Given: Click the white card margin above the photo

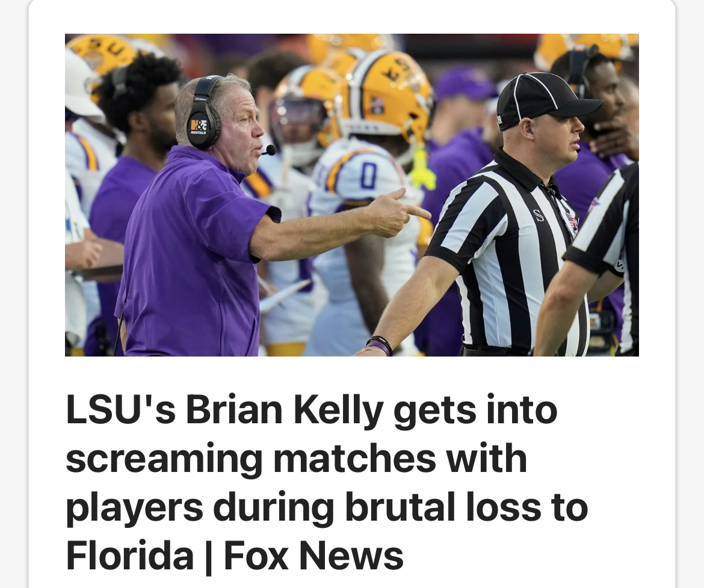Looking at the screenshot, I should pos(351,17).
